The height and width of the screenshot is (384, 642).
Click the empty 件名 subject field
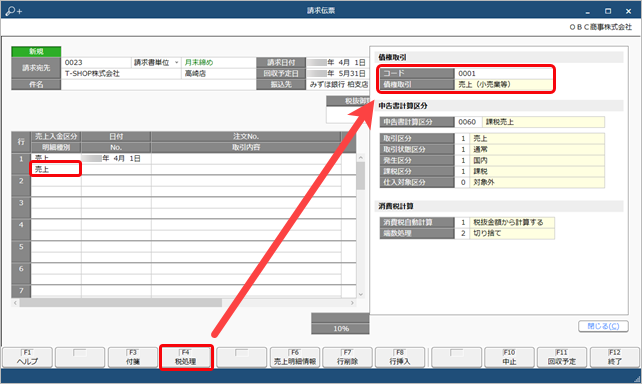point(158,84)
